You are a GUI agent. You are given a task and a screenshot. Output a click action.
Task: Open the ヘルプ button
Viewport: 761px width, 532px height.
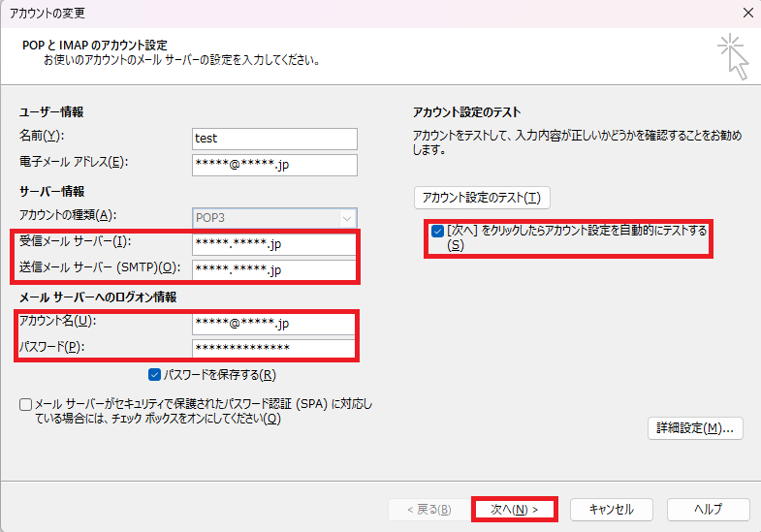[x=708, y=509]
